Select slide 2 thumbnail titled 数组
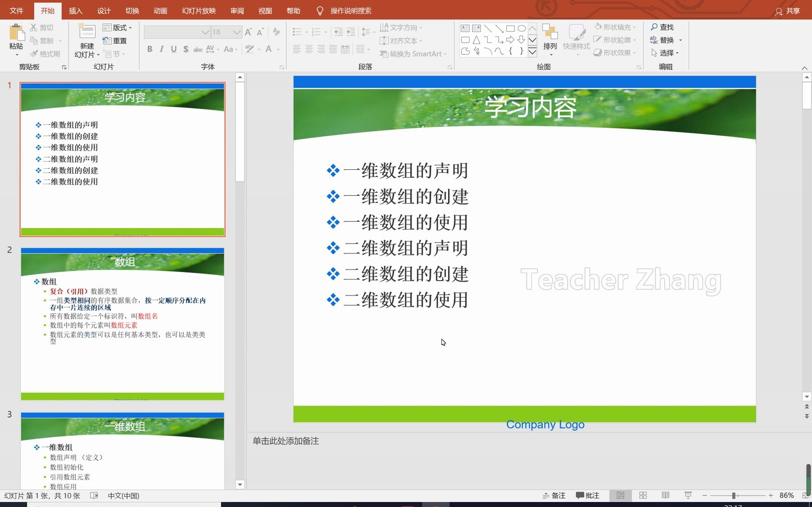Viewport: 812px width, 507px height. [122, 324]
